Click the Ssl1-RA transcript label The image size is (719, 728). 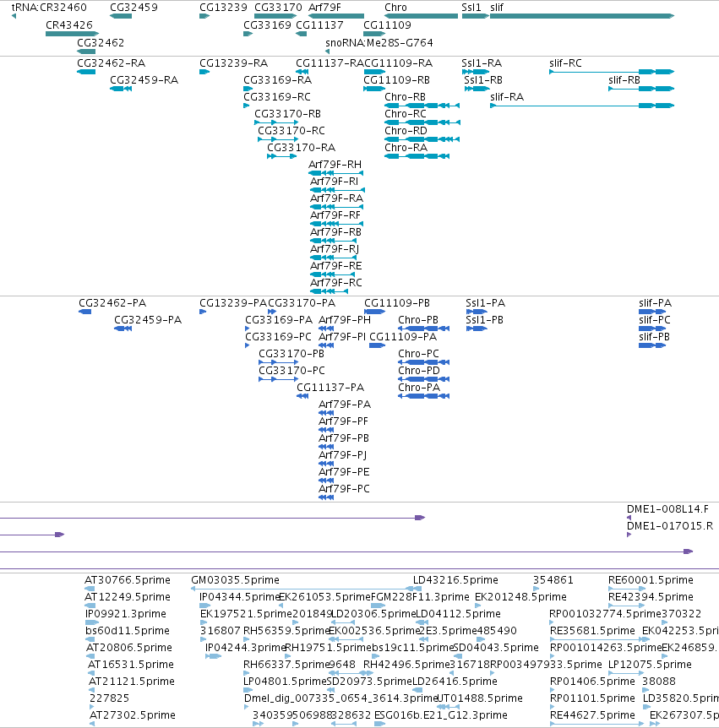482,63
